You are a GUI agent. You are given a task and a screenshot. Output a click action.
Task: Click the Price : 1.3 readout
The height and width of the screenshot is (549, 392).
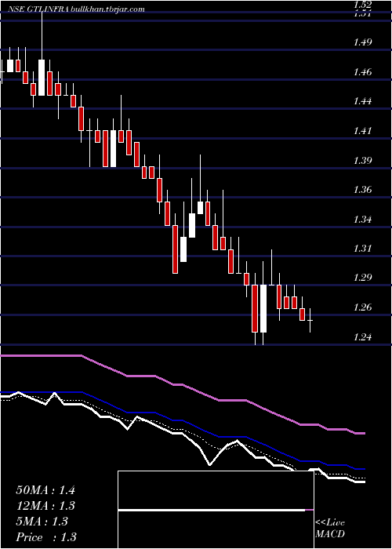(x=46, y=537)
